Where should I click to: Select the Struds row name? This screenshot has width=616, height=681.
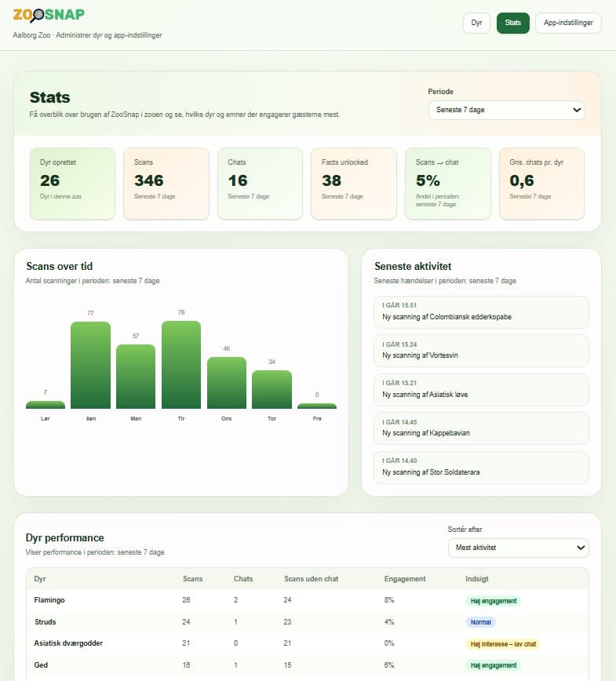[x=46, y=622]
